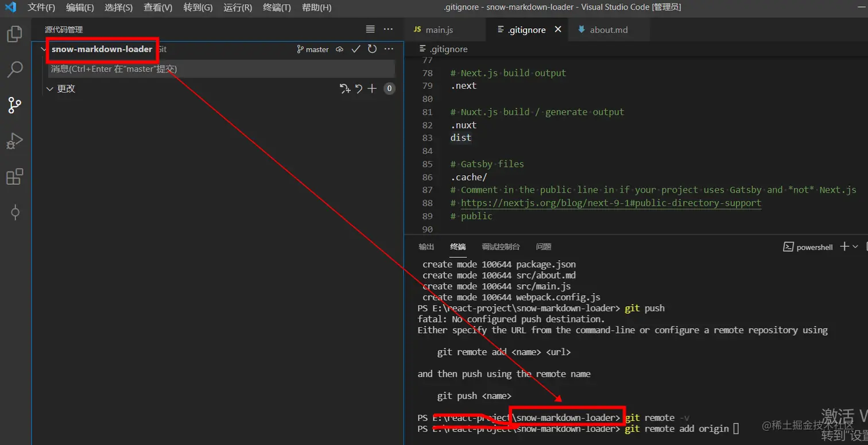Open new terminal profile dropdown arrow
The width and height of the screenshot is (868, 445).
point(855,246)
